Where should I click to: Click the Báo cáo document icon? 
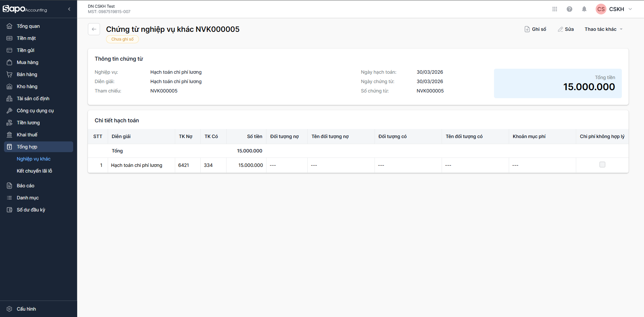9,186
